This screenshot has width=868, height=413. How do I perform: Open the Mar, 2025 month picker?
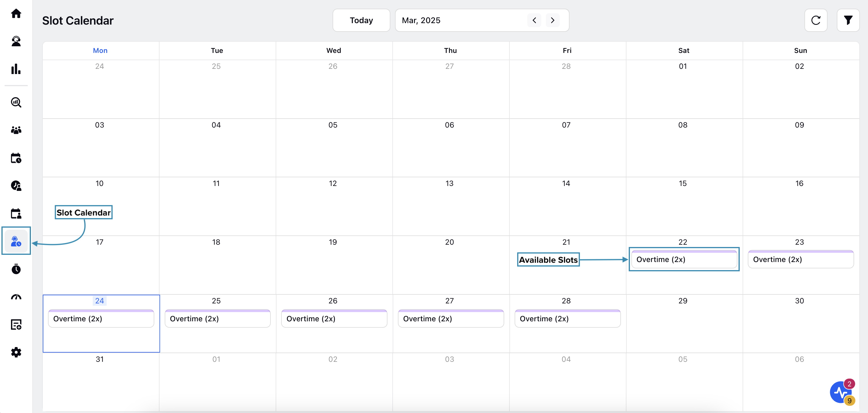[x=482, y=20]
